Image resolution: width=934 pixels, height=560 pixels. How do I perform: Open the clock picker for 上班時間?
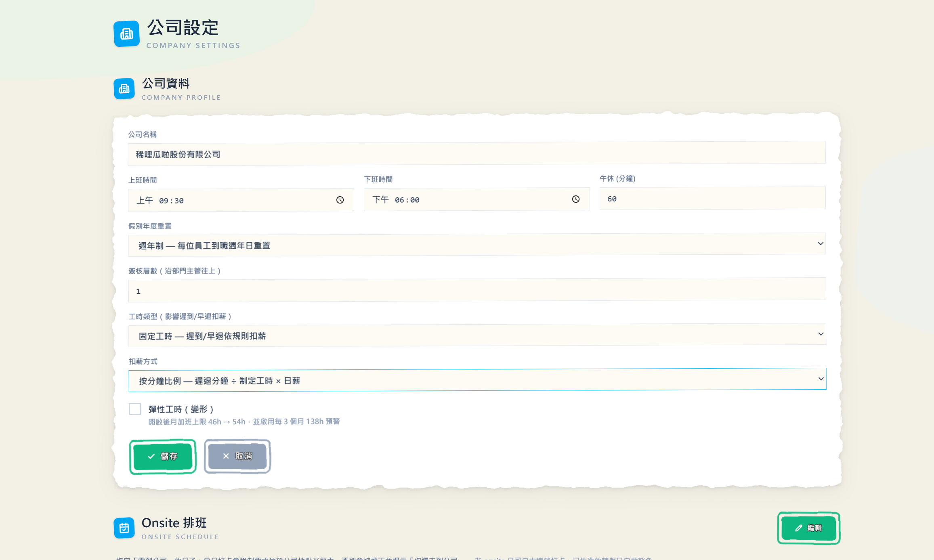pyautogui.click(x=340, y=200)
